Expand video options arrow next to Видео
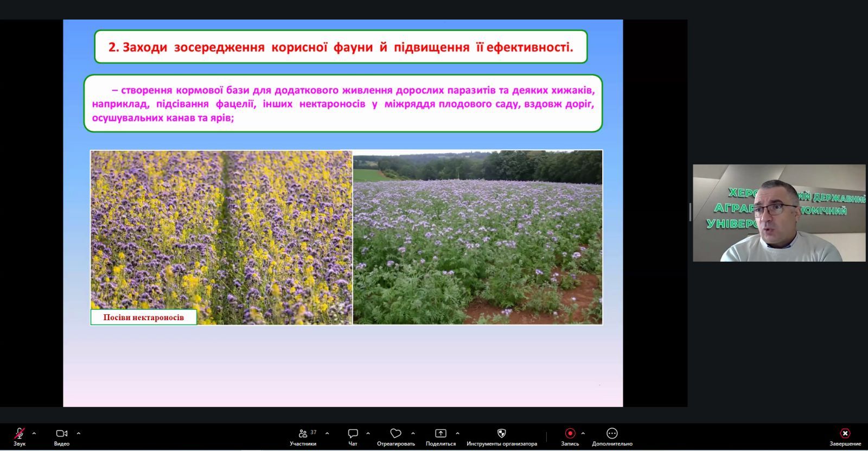Image resolution: width=868 pixels, height=451 pixels. click(79, 433)
